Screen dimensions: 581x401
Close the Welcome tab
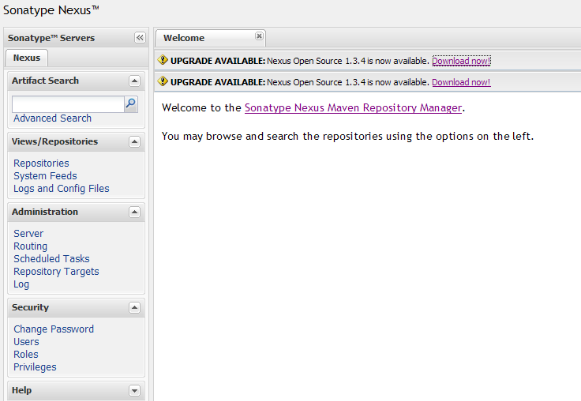point(259,36)
